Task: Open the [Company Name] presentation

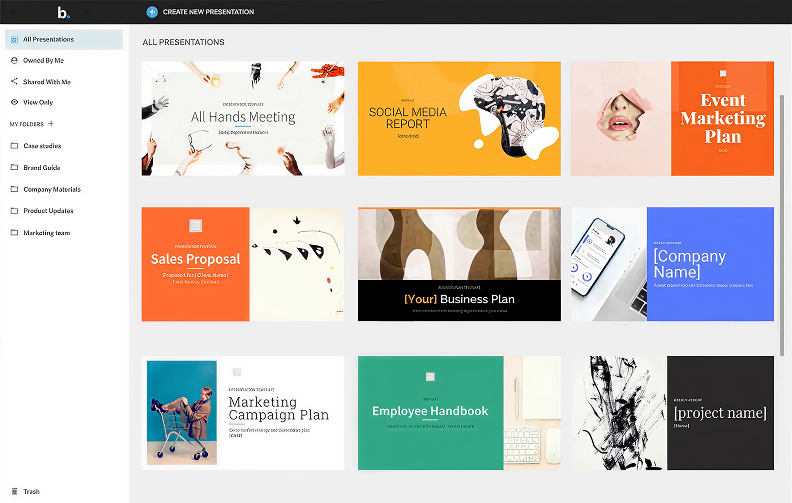Action: tap(672, 264)
